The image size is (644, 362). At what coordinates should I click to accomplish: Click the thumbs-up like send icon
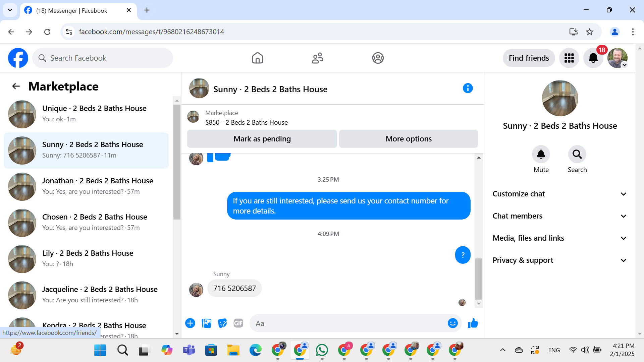pos(473,323)
